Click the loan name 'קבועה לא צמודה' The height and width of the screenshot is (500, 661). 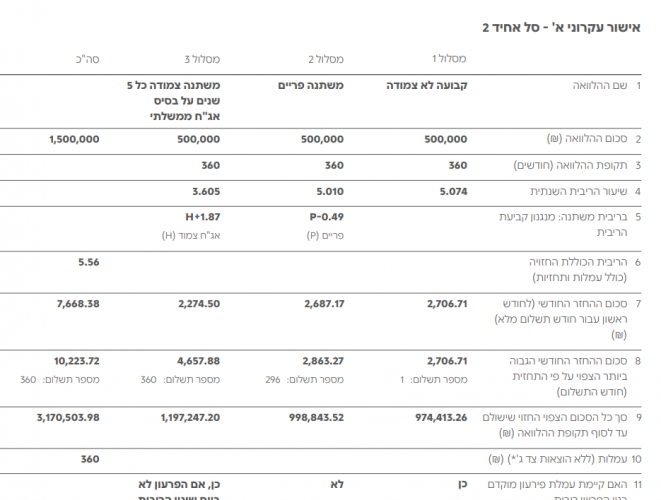click(426, 86)
